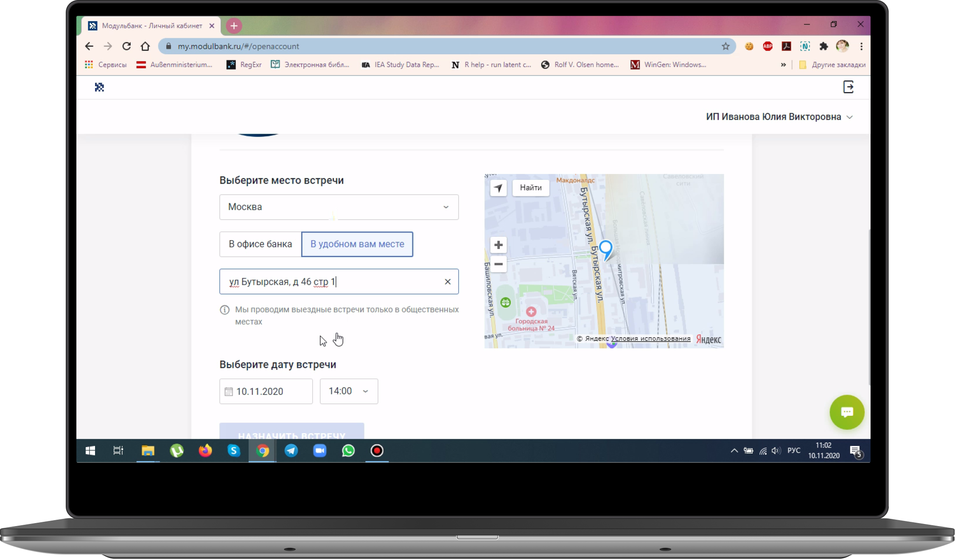The width and height of the screenshot is (955, 560).
Task: Open the taskbar clock and date
Action: click(823, 451)
